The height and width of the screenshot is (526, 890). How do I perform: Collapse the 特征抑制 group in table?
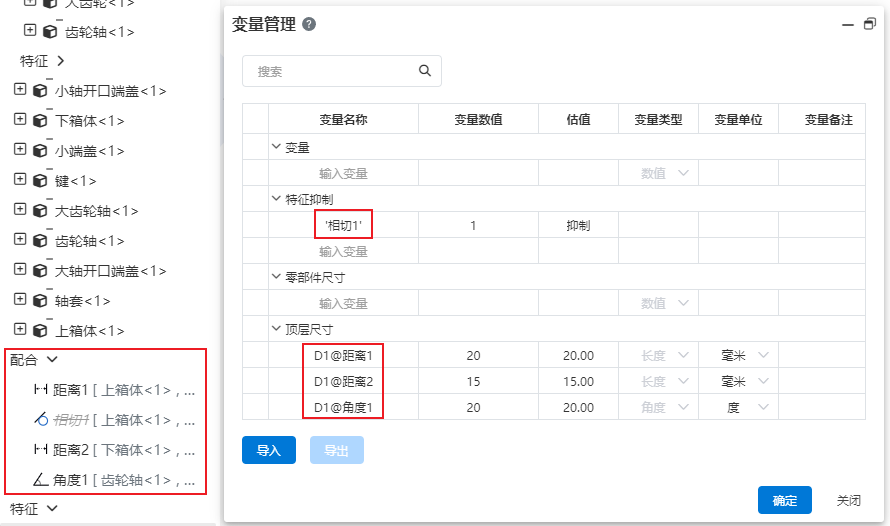pyautogui.click(x=276, y=199)
